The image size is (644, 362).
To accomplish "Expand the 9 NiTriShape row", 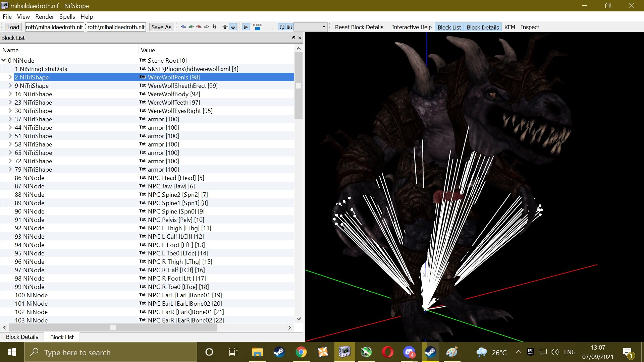I will point(10,85).
